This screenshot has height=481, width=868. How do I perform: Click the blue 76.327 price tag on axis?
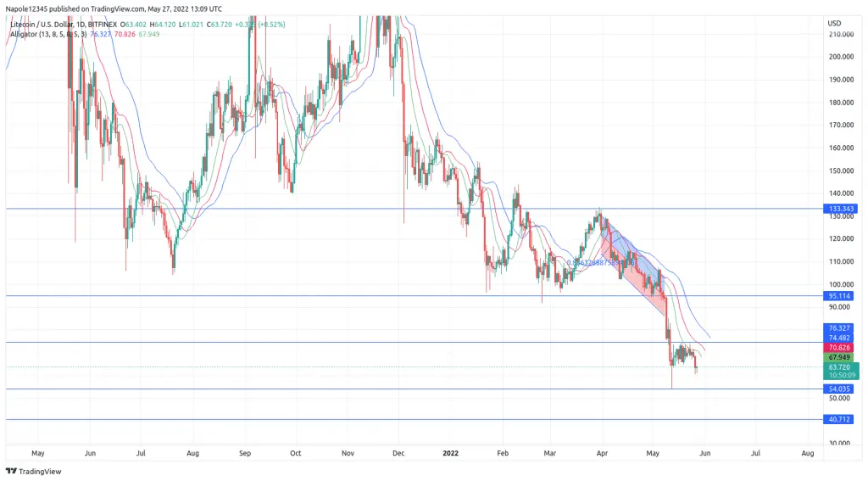point(839,328)
